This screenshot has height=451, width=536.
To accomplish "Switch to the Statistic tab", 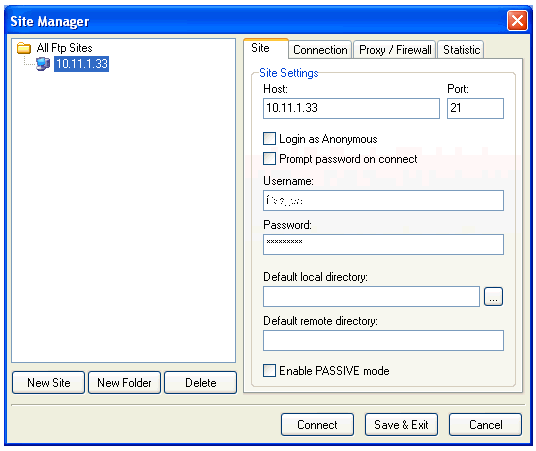I will pyautogui.click(x=461, y=50).
